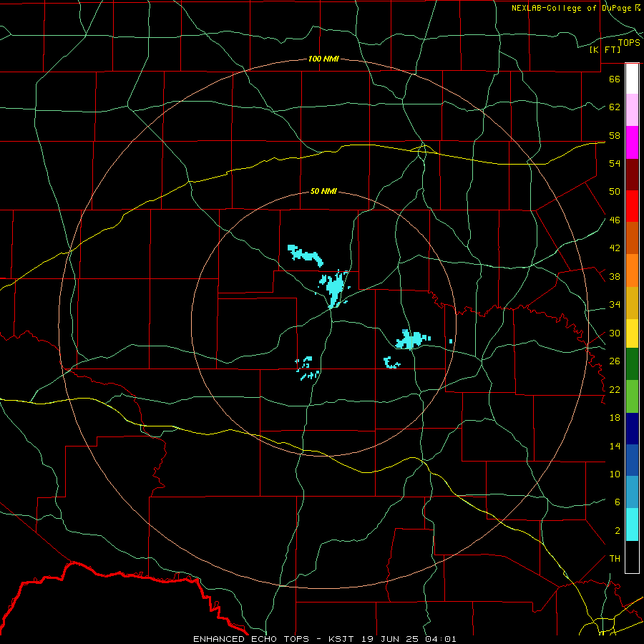Click the legend value 22
This screenshot has height=644, width=644.
[615, 390]
